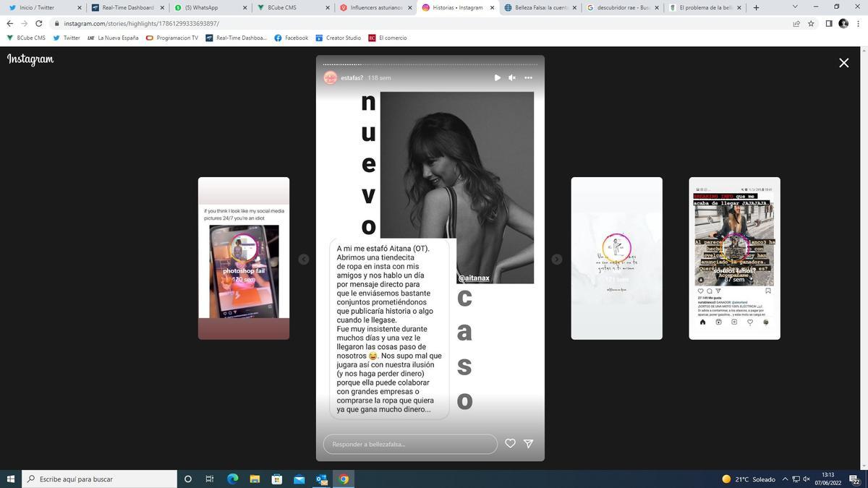Toggle the reading list panel
This screenshot has width=868, height=488.
(829, 22)
